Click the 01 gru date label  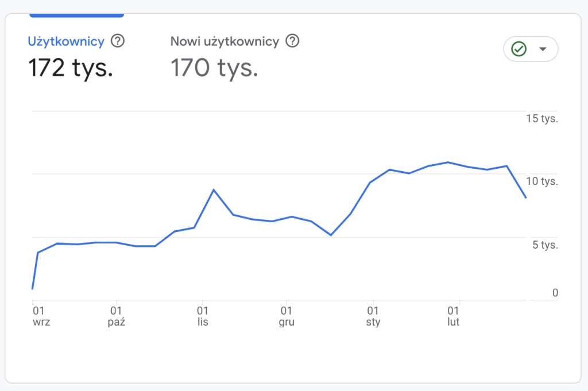click(287, 316)
